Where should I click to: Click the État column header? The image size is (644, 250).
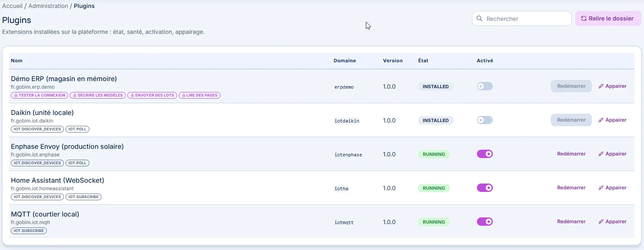point(423,61)
